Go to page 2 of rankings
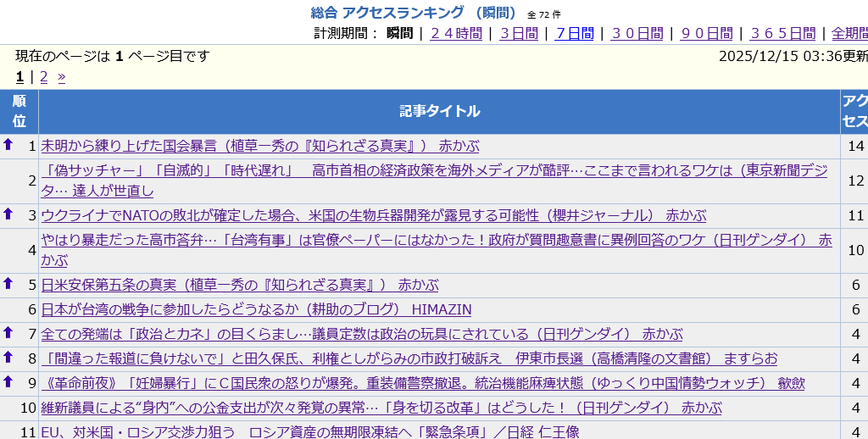The image size is (868, 439). pos(44,77)
